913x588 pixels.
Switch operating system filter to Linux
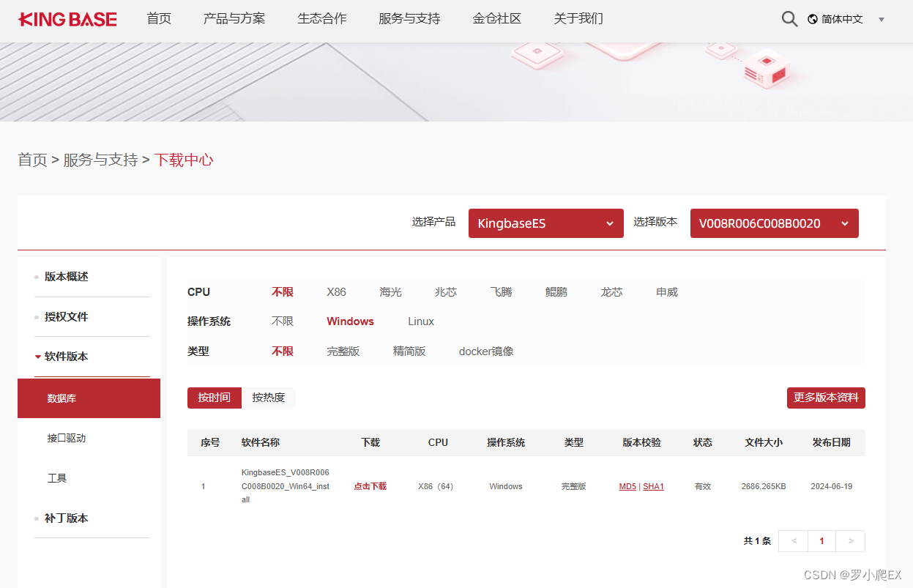(420, 321)
